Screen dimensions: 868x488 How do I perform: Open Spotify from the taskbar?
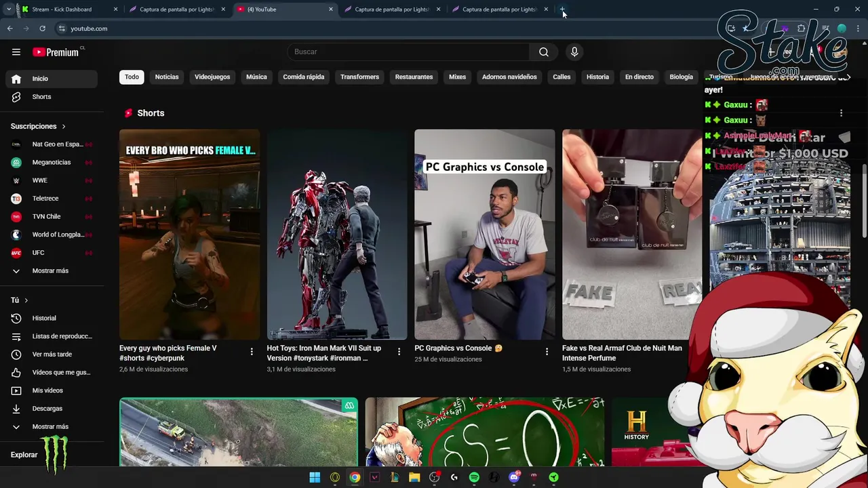pyautogui.click(x=474, y=477)
